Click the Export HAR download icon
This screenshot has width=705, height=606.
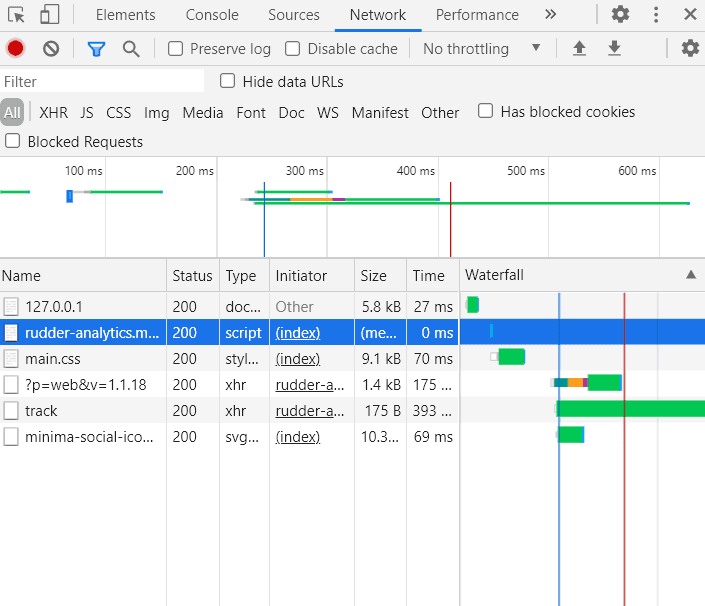click(x=615, y=48)
